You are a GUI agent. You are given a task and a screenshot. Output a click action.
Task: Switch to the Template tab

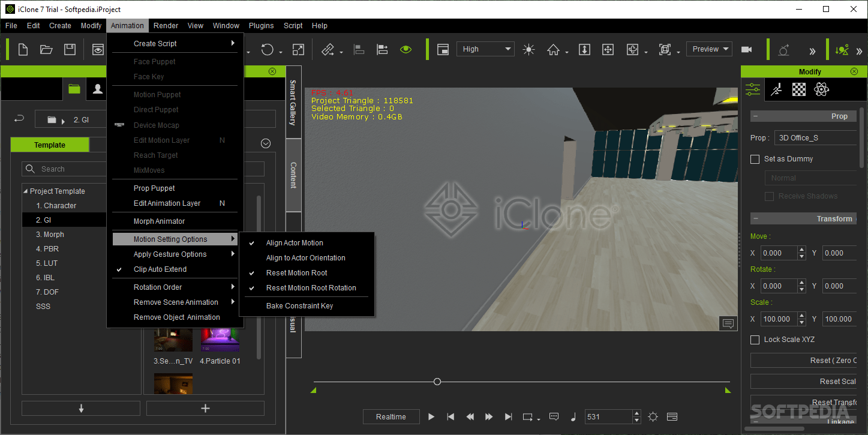pyautogui.click(x=50, y=145)
